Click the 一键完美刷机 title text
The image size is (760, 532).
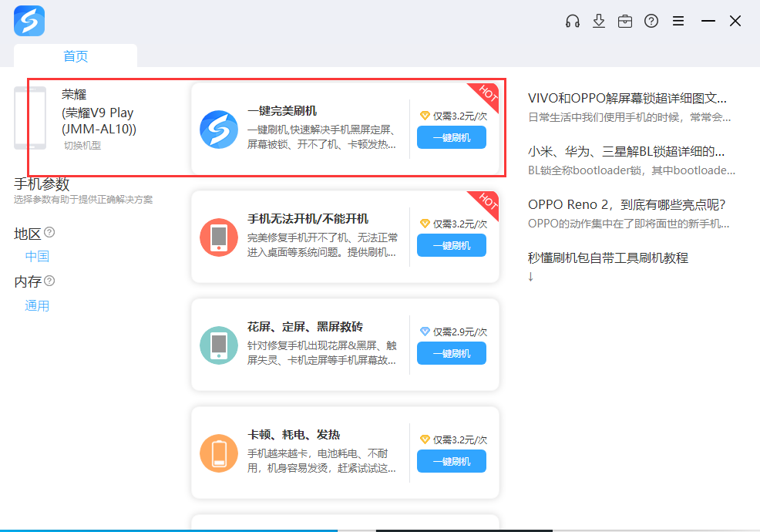coord(281,110)
